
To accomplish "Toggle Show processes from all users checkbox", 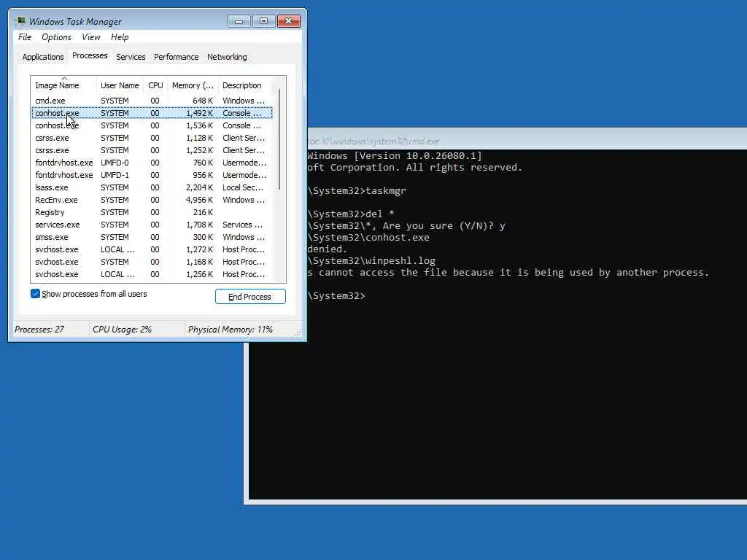I will [35, 294].
